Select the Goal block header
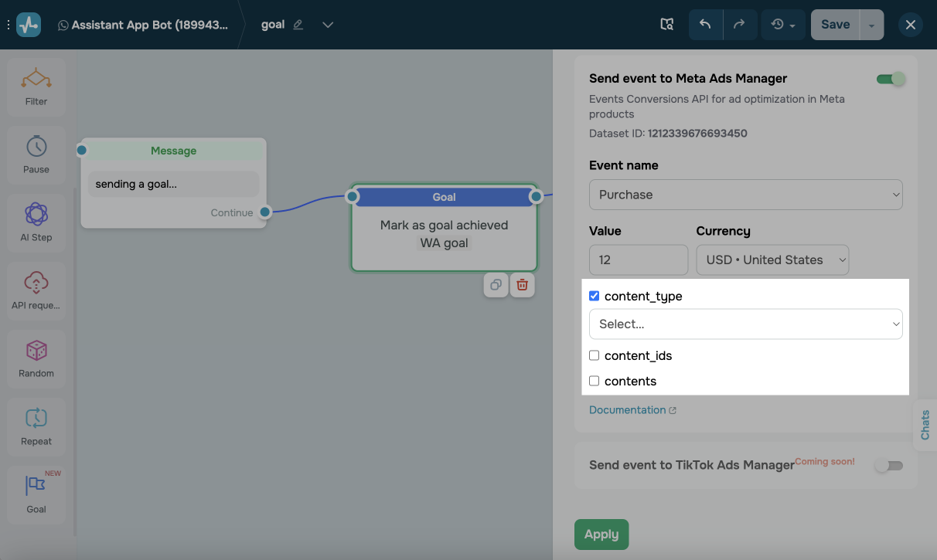The width and height of the screenshot is (937, 560). point(445,197)
